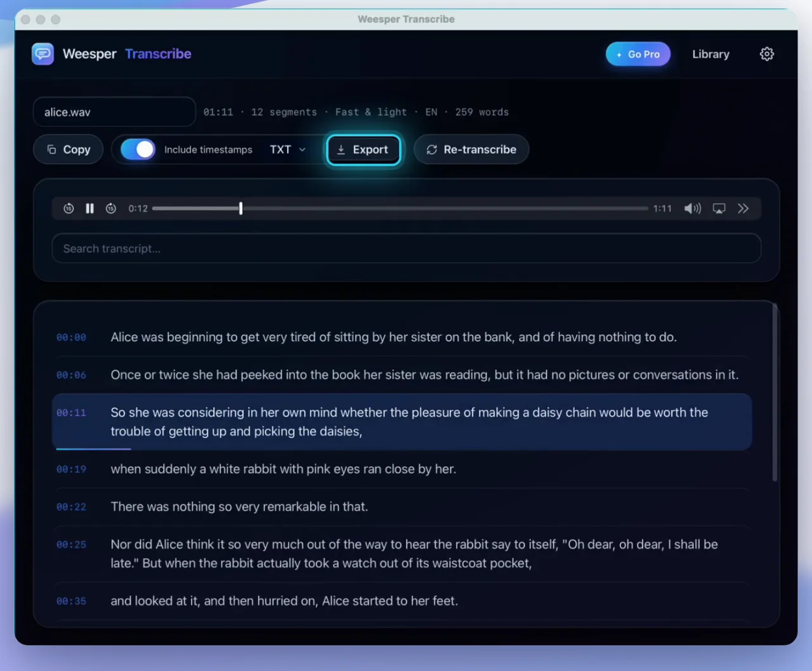
Task: Select segment "Nor did Alice think it so very much"
Action: tap(402, 554)
